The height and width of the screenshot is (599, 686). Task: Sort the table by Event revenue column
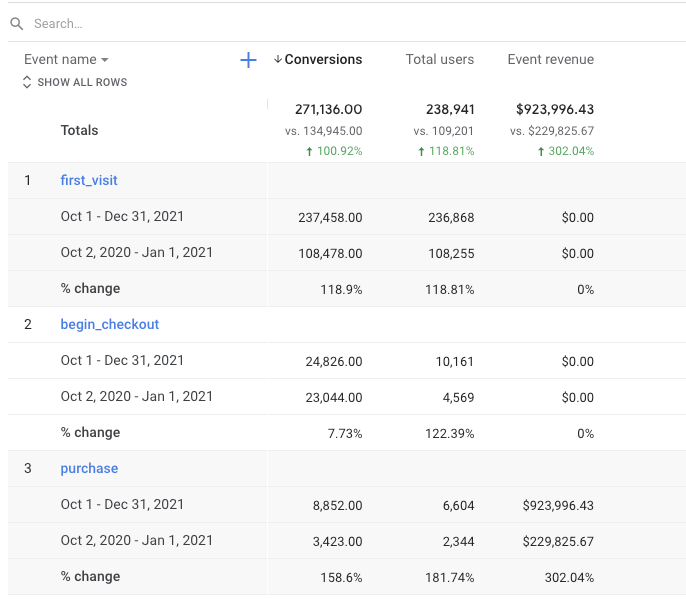coord(550,60)
